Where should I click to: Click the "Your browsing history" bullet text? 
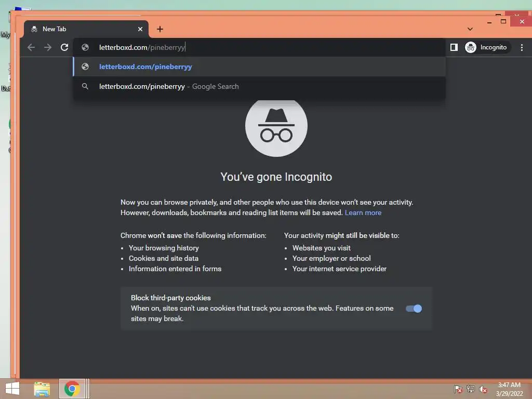164,248
